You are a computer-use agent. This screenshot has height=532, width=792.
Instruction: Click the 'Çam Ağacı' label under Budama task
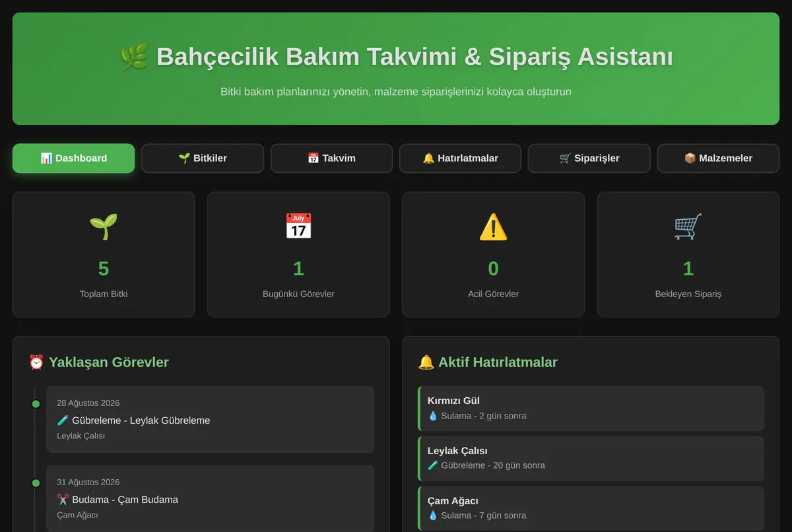coord(77,515)
